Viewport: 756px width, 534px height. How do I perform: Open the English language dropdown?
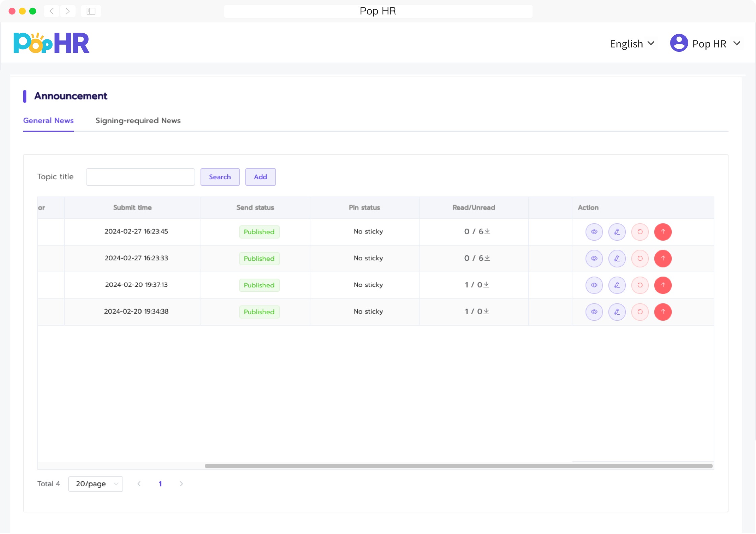click(x=632, y=44)
